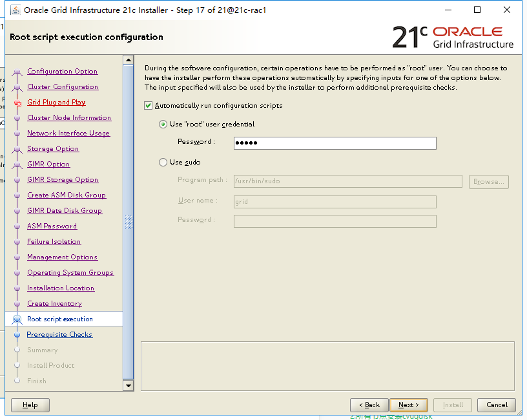Select the Use sudo radio button
Image resolution: width=527 pixels, height=420 pixels.
point(163,163)
